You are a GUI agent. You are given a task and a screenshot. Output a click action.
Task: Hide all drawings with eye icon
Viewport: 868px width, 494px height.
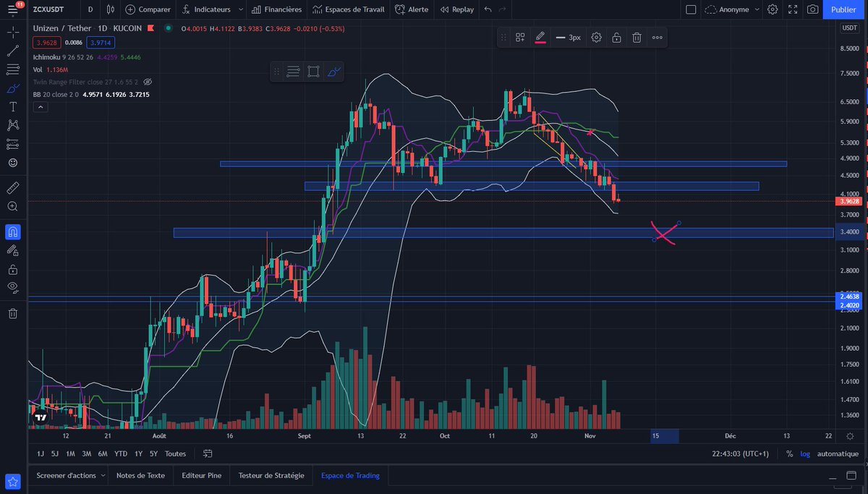13,288
